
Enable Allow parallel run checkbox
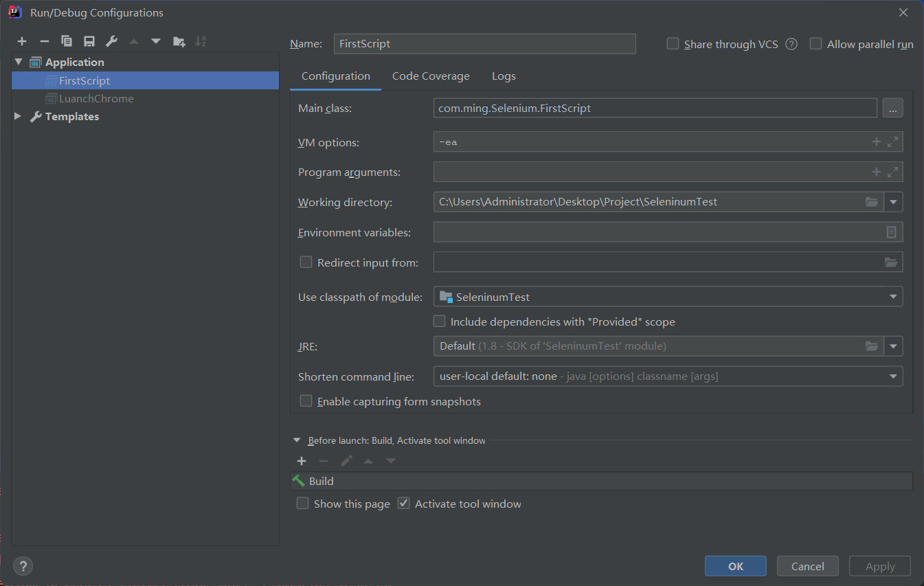(816, 44)
